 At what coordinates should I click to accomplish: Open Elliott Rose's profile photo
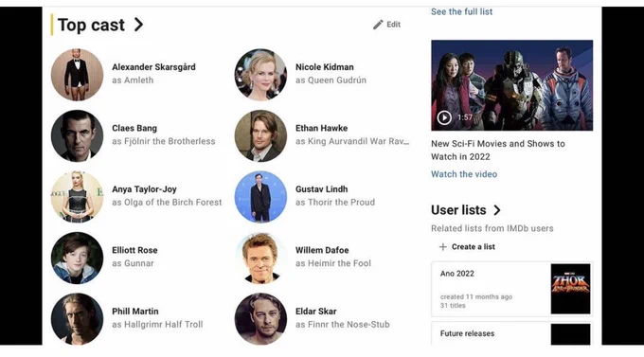[x=78, y=258]
